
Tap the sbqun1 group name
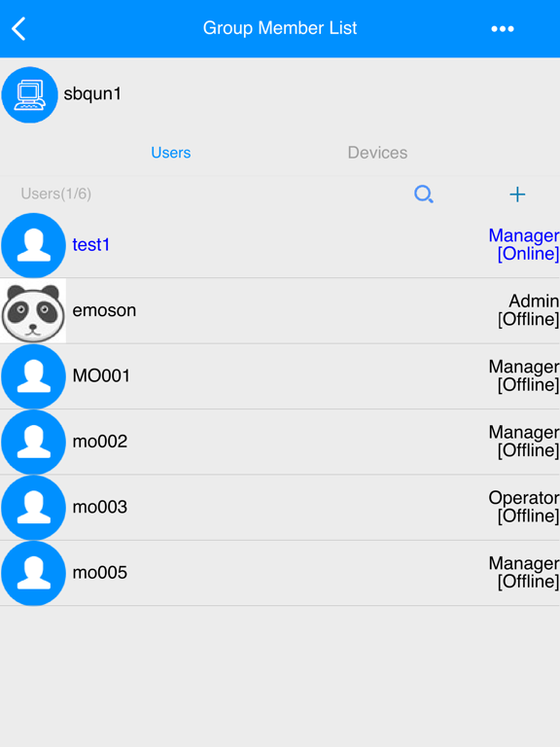[92, 93]
